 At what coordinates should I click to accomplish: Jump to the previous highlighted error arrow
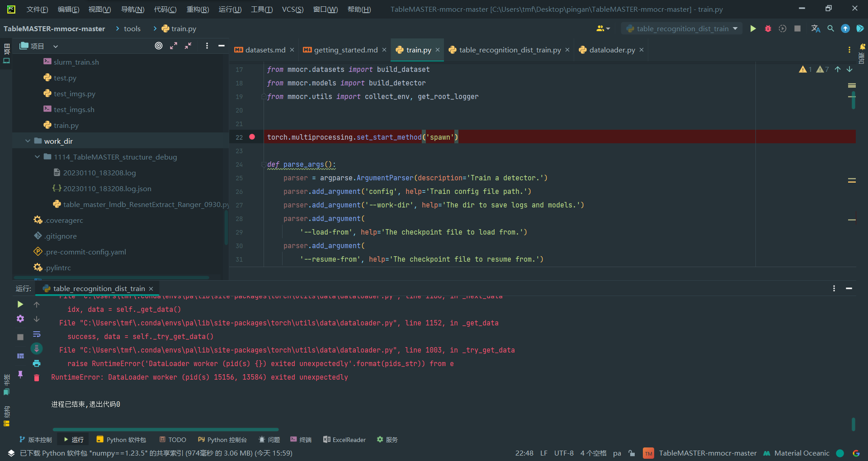[x=838, y=69]
